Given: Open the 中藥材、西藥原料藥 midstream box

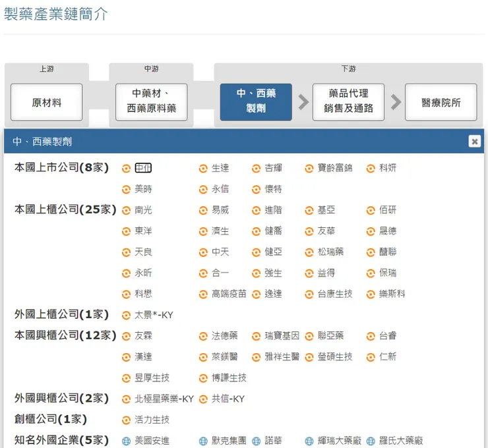Looking at the screenshot, I should (151, 102).
